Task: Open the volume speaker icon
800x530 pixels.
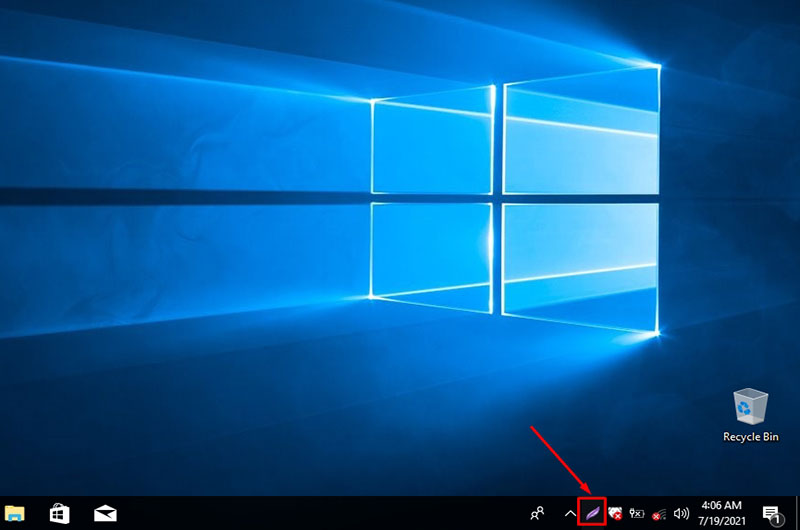Action: (681, 513)
